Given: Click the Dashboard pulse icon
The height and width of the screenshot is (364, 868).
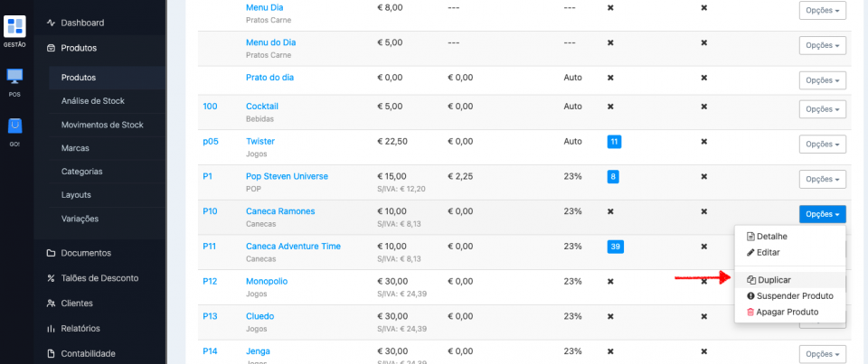Looking at the screenshot, I should [x=52, y=23].
